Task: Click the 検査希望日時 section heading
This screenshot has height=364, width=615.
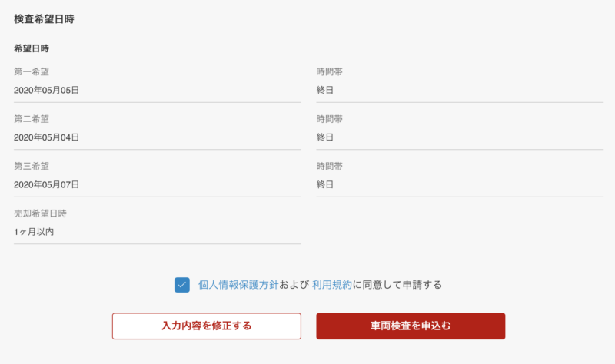Action: tap(44, 19)
